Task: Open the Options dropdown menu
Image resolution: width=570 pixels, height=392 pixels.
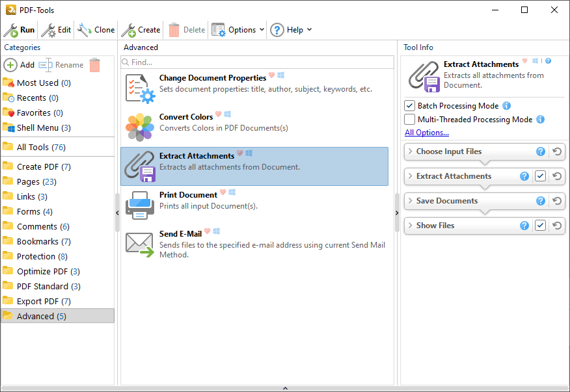Action: (238, 30)
